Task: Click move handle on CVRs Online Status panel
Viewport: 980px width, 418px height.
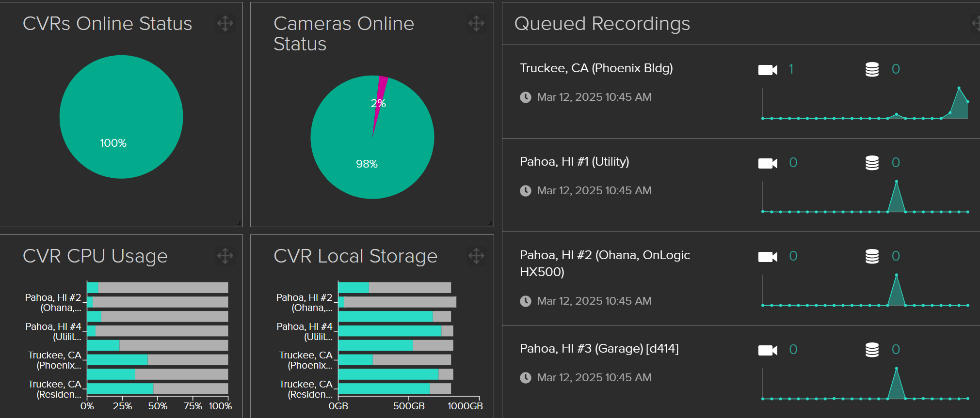Action: point(225,23)
